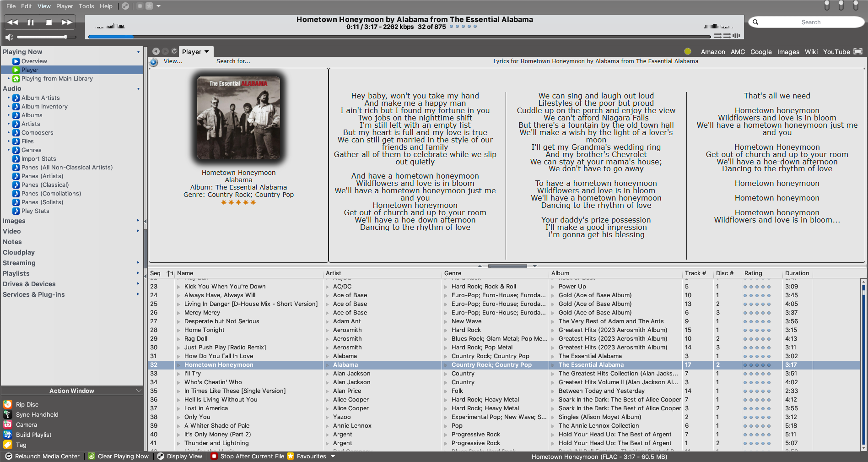Click the Import Stats view icon in the sidebar

(16, 159)
